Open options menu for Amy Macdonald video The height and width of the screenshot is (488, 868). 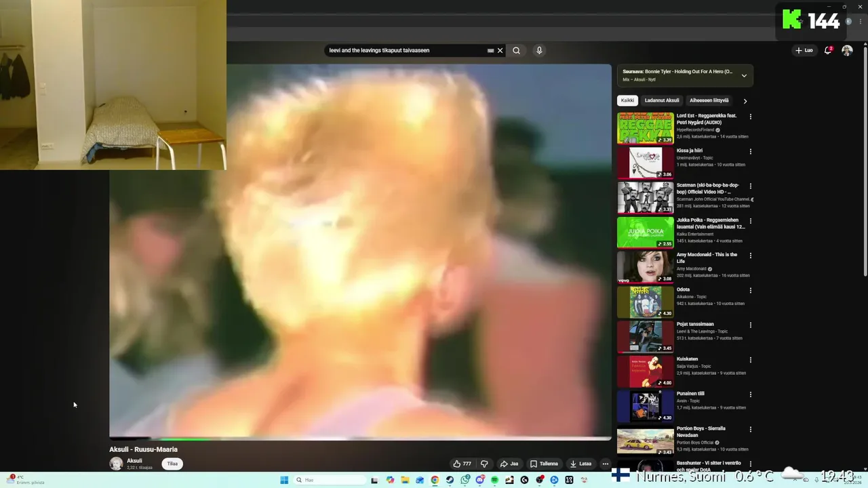tap(750, 256)
